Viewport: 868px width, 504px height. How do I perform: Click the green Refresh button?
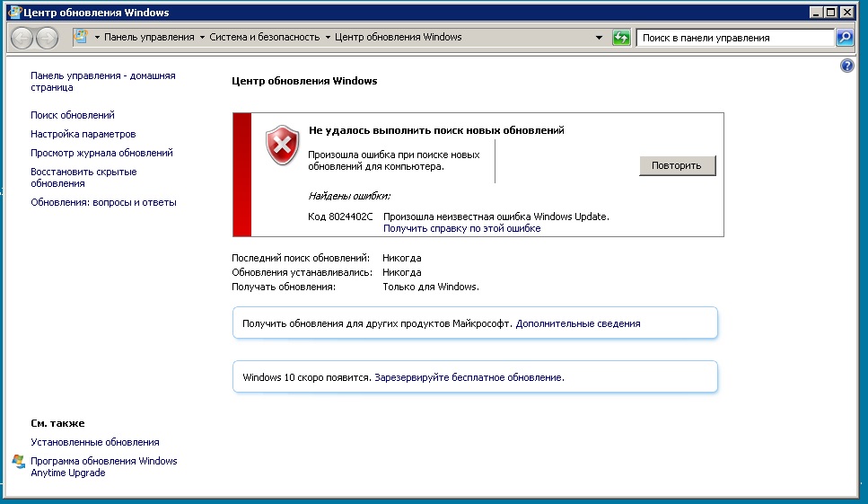(x=621, y=38)
